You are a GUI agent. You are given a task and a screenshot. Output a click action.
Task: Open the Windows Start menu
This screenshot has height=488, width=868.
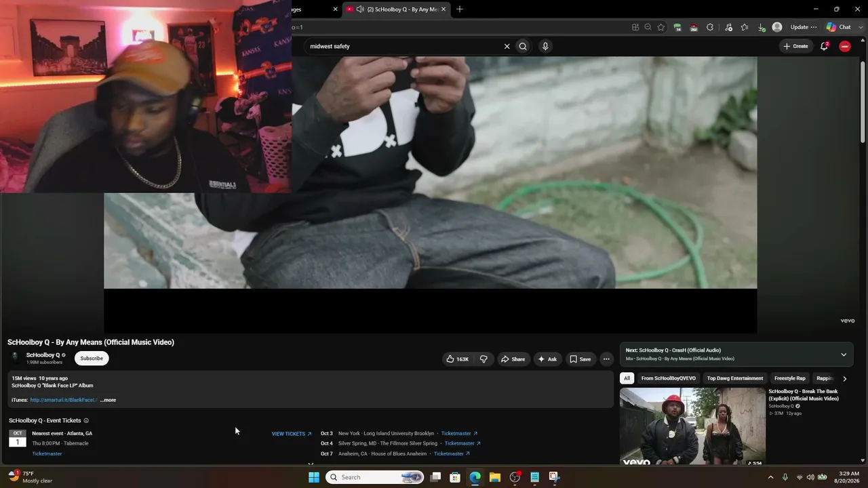pyautogui.click(x=314, y=477)
